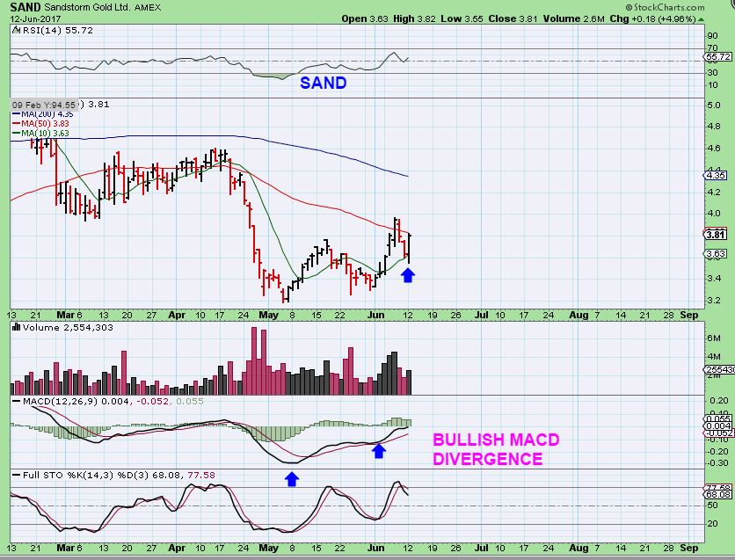The height and width of the screenshot is (560, 735).
Task: Click the red 77.58 value in the stochastic label
Action: [201, 475]
